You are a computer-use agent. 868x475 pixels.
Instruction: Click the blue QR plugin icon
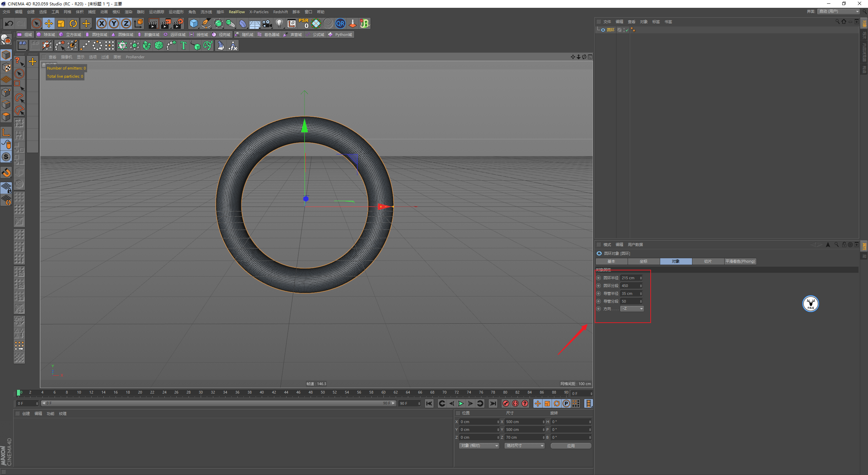coord(340,23)
